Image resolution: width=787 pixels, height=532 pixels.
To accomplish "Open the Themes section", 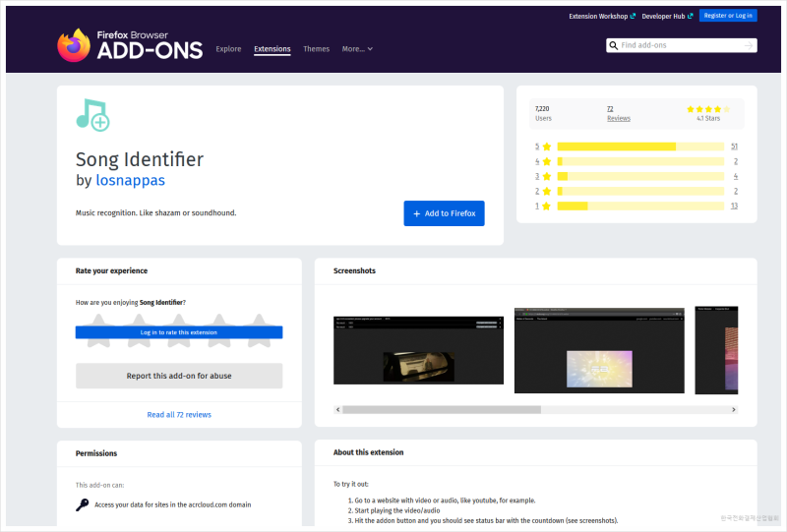I will click(316, 49).
